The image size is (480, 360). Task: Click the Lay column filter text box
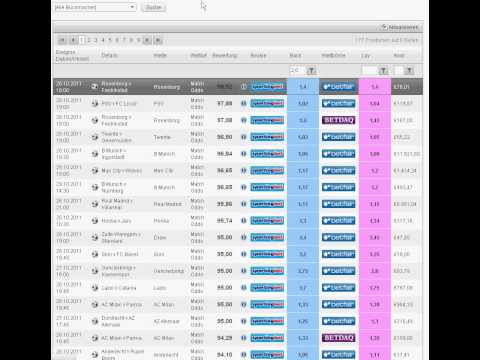pyautogui.click(x=370, y=70)
